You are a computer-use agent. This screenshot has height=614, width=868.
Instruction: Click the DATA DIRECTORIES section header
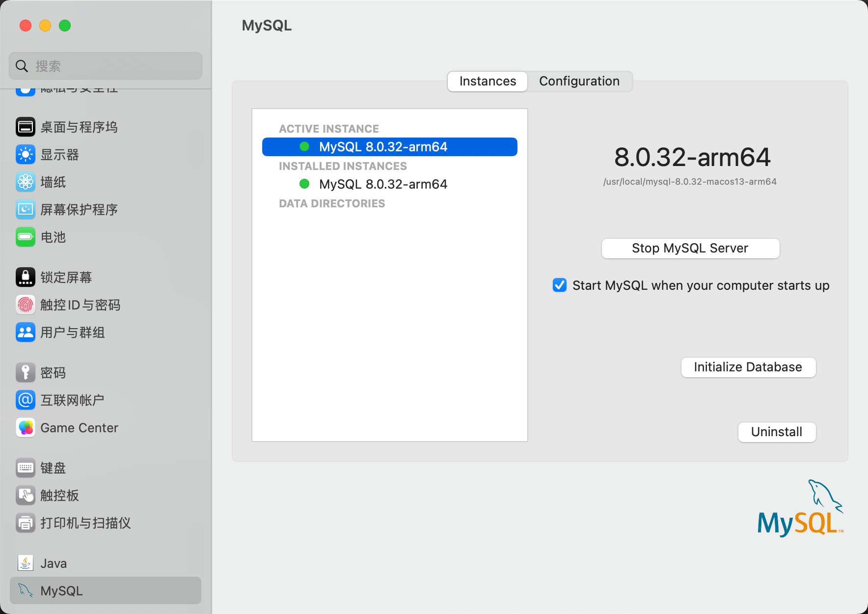[x=332, y=203]
